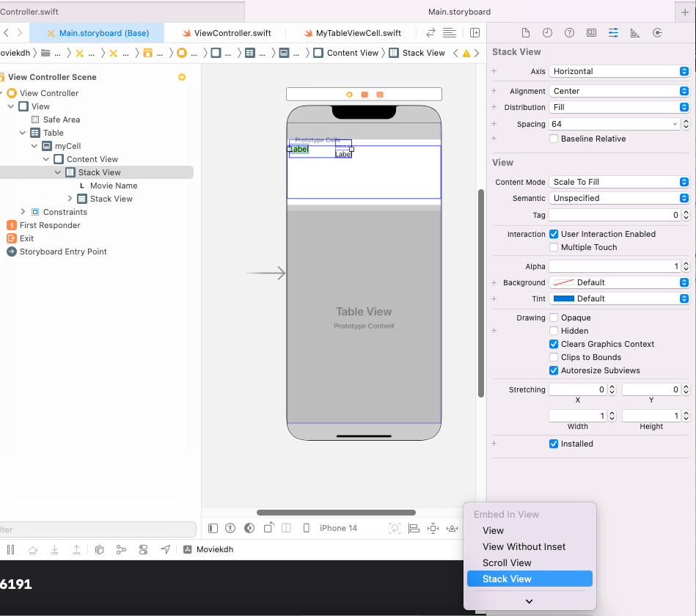
Task: Open Background color Default swatch
Action: click(x=564, y=282)
